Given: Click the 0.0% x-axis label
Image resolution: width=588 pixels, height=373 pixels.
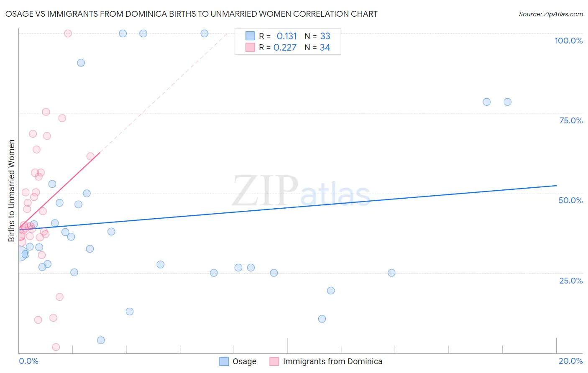Looking at the screenshot, I should point(28,361).
